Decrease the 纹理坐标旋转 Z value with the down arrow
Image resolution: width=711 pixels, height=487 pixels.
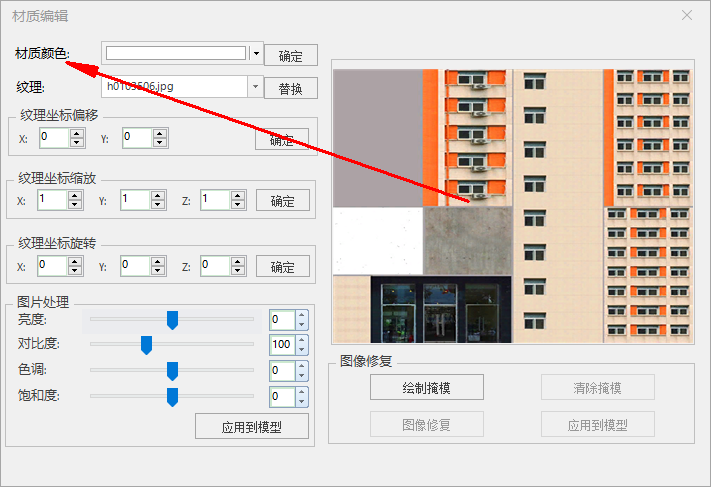(x=238, y=271)
